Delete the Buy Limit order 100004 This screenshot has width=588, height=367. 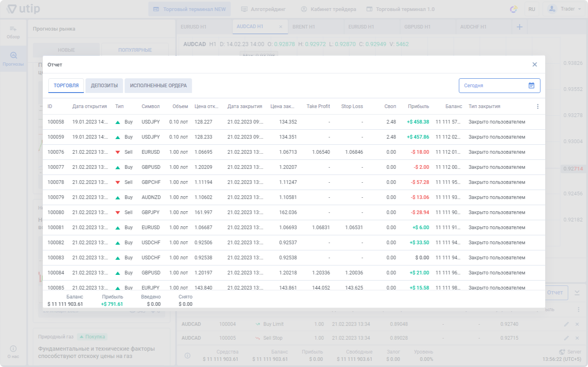[577, 324]
